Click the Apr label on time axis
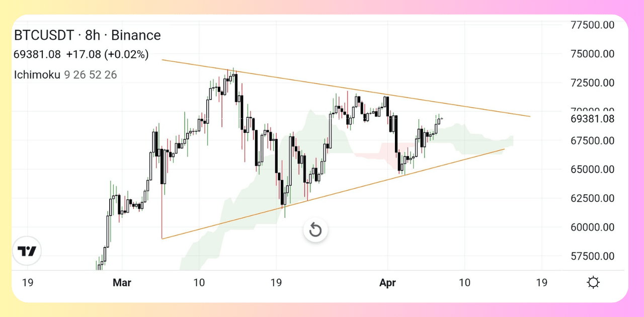The image size is (644, 317). coord(387,283)
